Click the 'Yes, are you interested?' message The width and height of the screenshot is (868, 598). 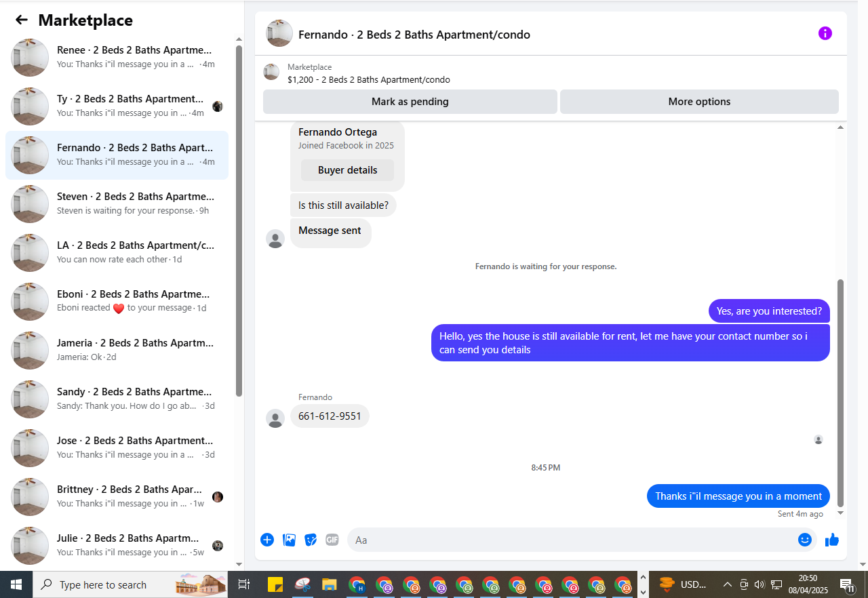point(769,311)
